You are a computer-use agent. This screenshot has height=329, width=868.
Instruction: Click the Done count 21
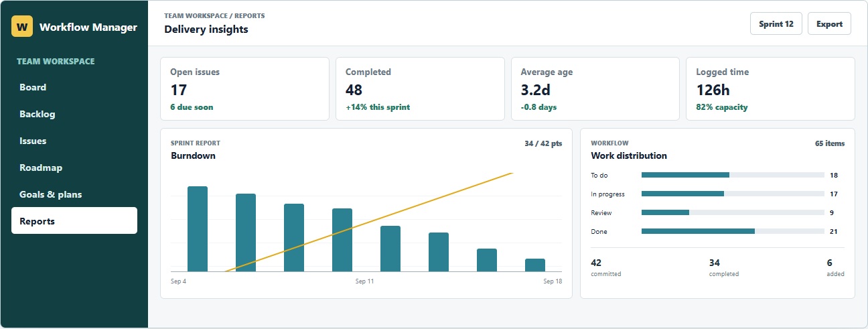834,232
